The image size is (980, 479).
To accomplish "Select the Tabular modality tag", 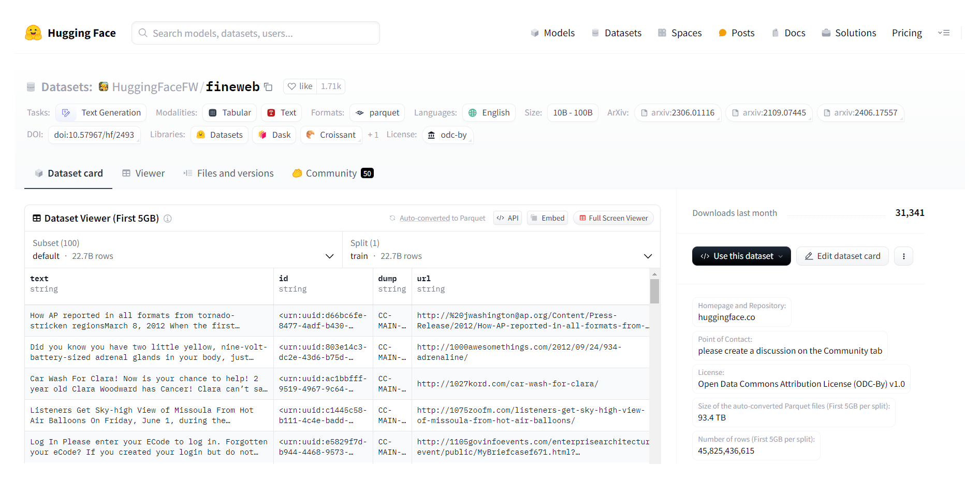I will tap(230, 113).
